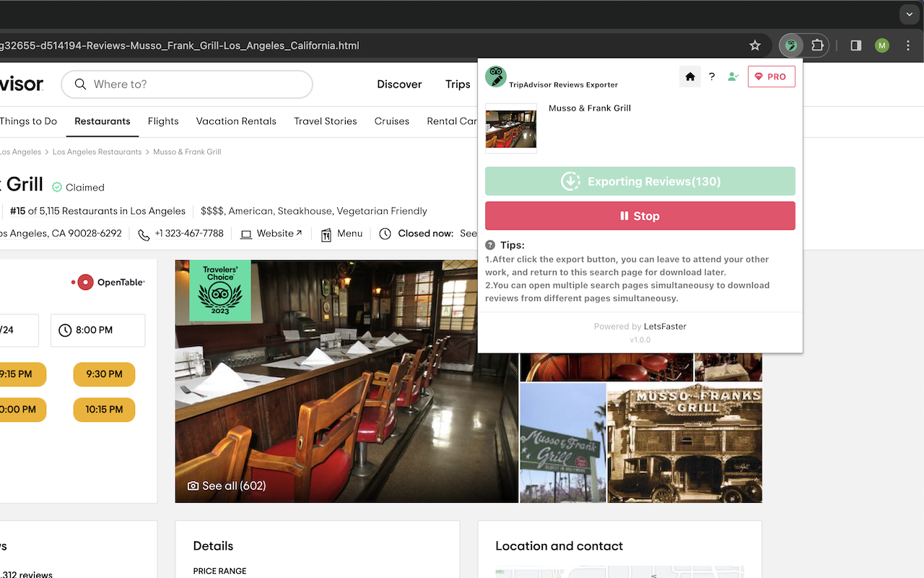Click the search magnifier icon
Image resolution: width=924 pixels, height=578 pixels.
click(x=81, y=85)
